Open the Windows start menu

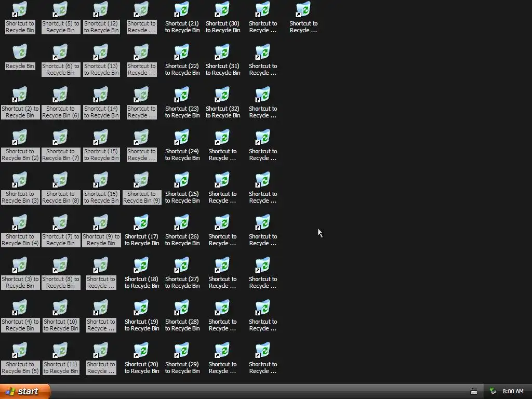(25, 391)
